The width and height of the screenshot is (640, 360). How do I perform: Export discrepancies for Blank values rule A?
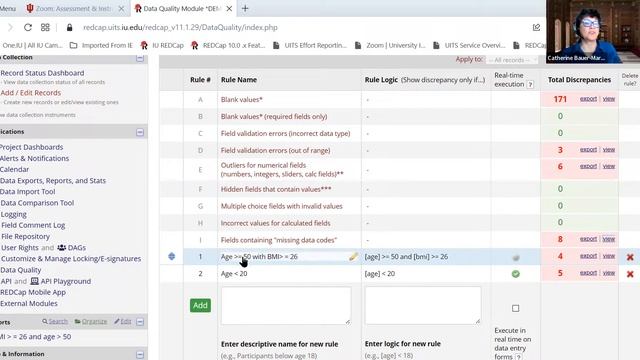tap(588, 99)
